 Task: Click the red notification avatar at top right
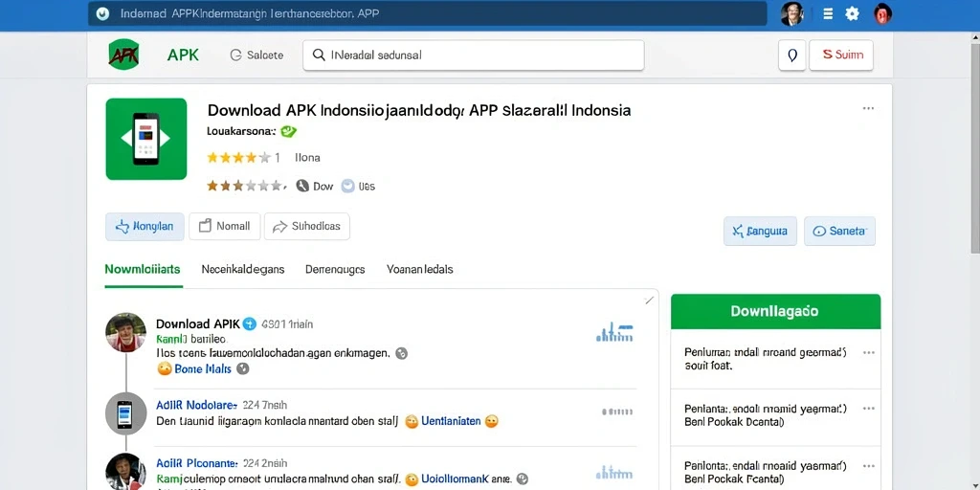coord(882,13)
